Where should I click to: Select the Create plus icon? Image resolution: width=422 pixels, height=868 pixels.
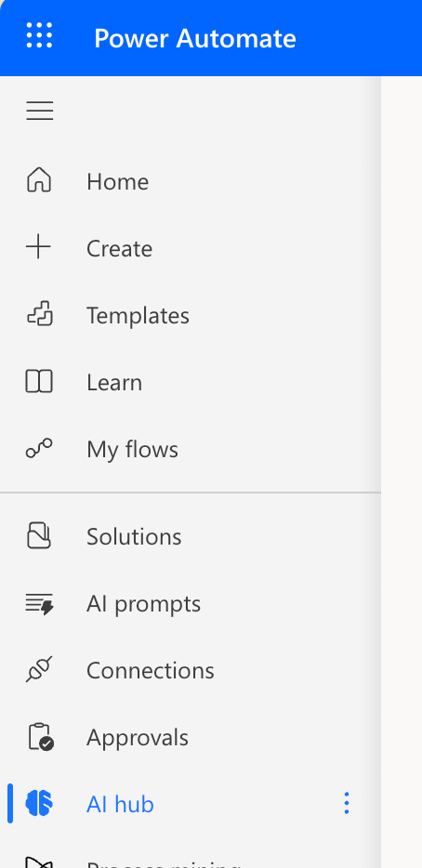coord(39,247)
